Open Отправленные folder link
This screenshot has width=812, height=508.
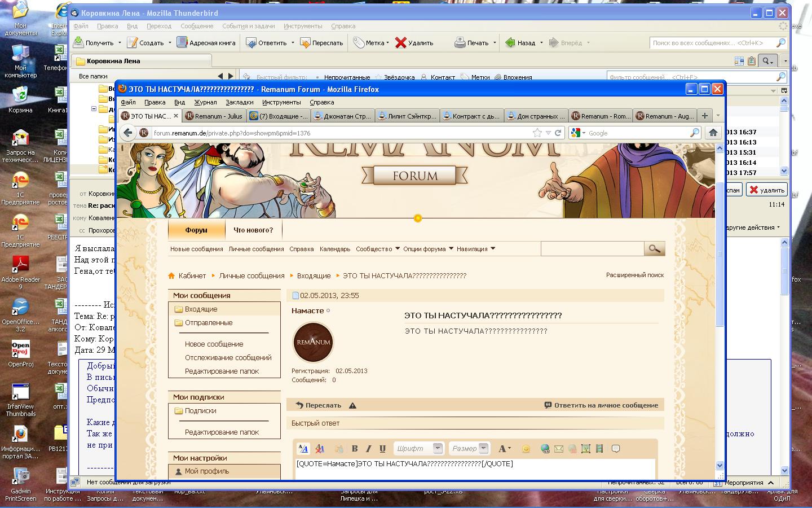tap(209, 323)
